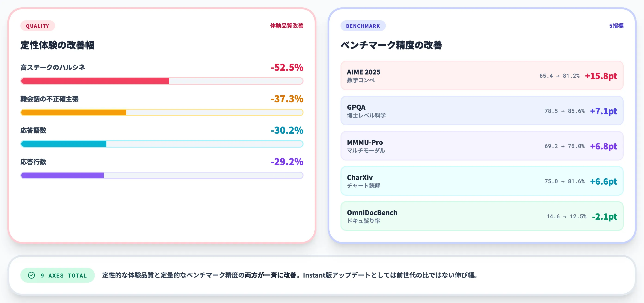The image size is (644, 303).
Task: Click the 14.6 → 12.5% score text
Action: pos(566,216)
